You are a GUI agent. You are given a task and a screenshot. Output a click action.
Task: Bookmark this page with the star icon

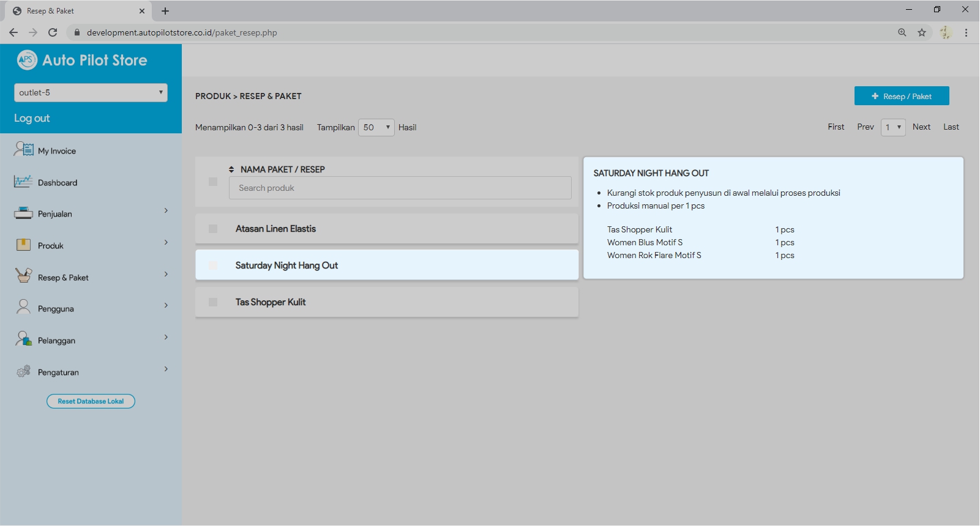tap(922, 32)
